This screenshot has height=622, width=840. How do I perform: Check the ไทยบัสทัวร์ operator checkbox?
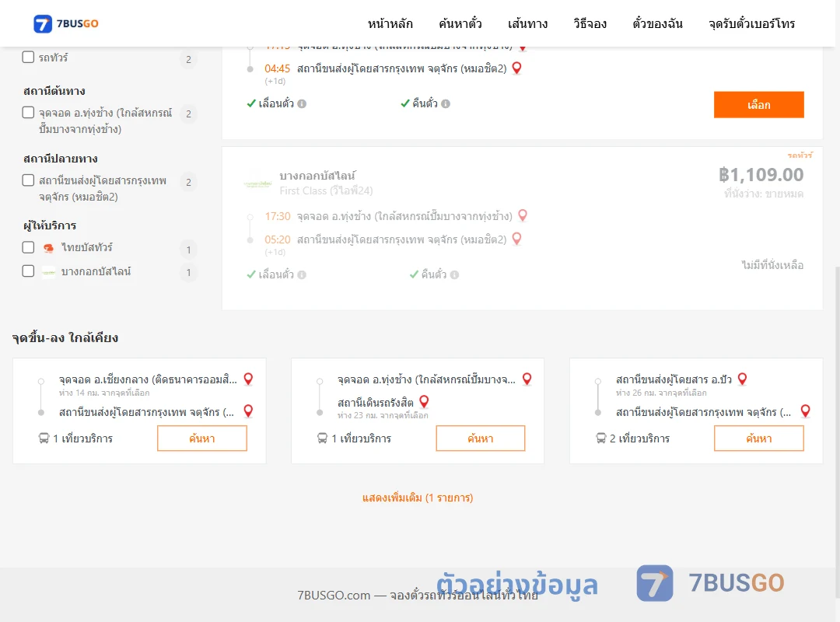point(29,247)
